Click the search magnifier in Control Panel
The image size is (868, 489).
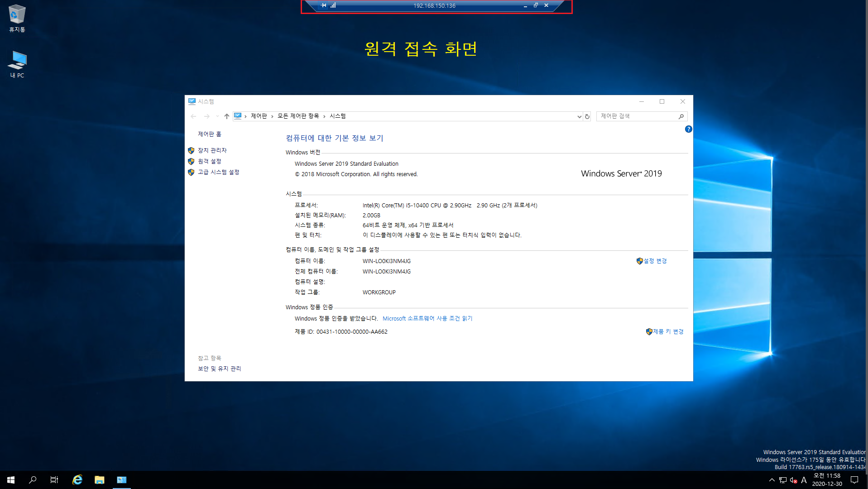pos(681,116)
